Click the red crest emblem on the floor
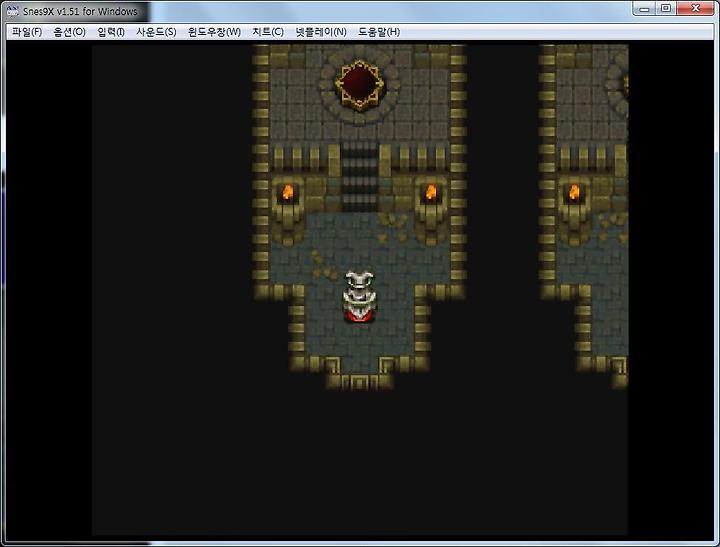 [x=360, y=84]
